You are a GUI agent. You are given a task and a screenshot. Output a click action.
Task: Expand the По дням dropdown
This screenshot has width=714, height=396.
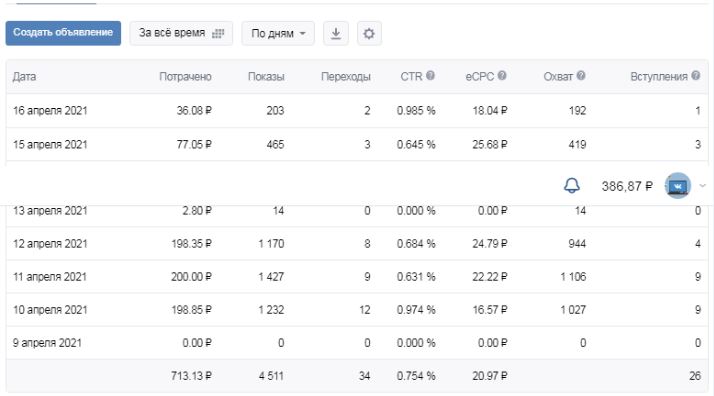(278, 33)
